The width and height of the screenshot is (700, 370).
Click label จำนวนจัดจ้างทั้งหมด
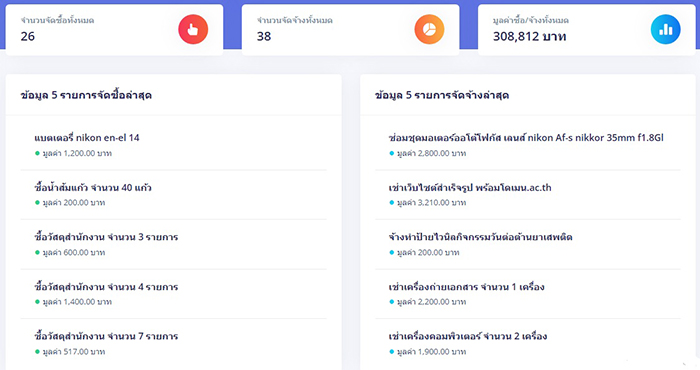[295, 20]
